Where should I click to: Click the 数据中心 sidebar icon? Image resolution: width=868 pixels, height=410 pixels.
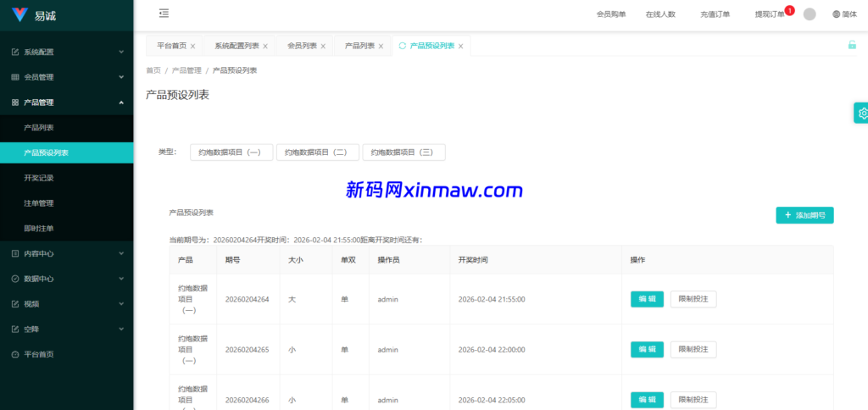click(15, 279)
